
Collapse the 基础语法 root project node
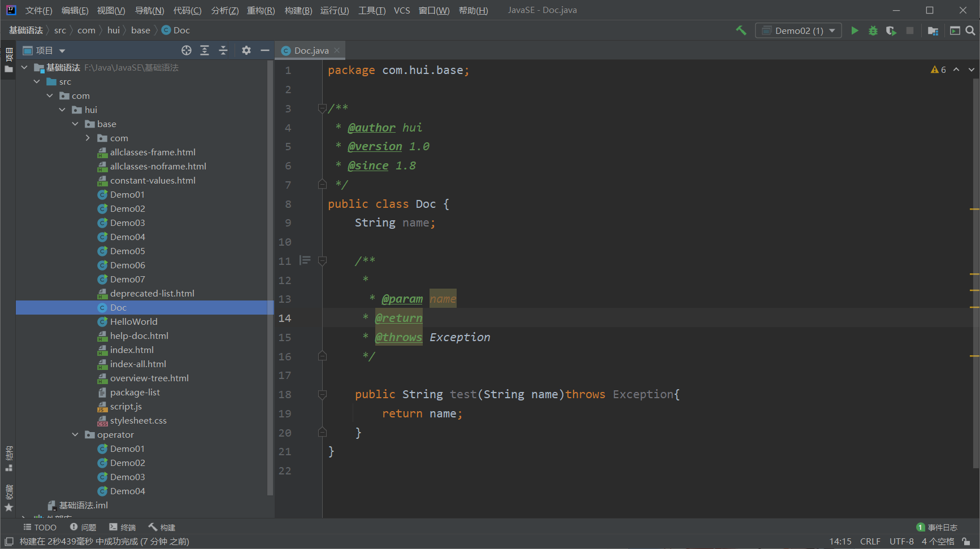coord(24,67)
